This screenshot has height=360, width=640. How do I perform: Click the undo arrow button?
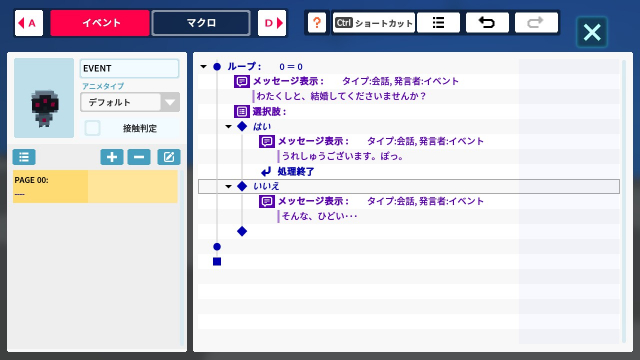pyautogui.click(x=487, y=22)
